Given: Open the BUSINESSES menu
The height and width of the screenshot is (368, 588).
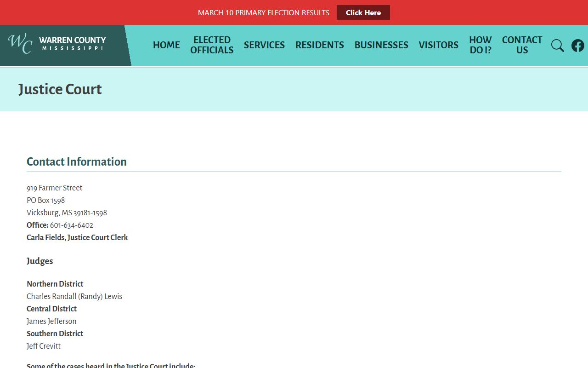Looking at the screenshot, I should point(381,45).
